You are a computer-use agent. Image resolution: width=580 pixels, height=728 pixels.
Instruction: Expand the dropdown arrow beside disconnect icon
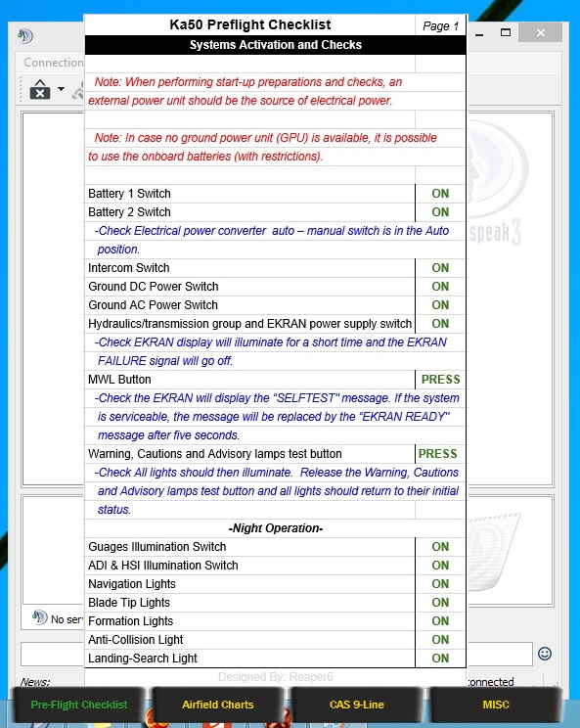tap(61, 89)
